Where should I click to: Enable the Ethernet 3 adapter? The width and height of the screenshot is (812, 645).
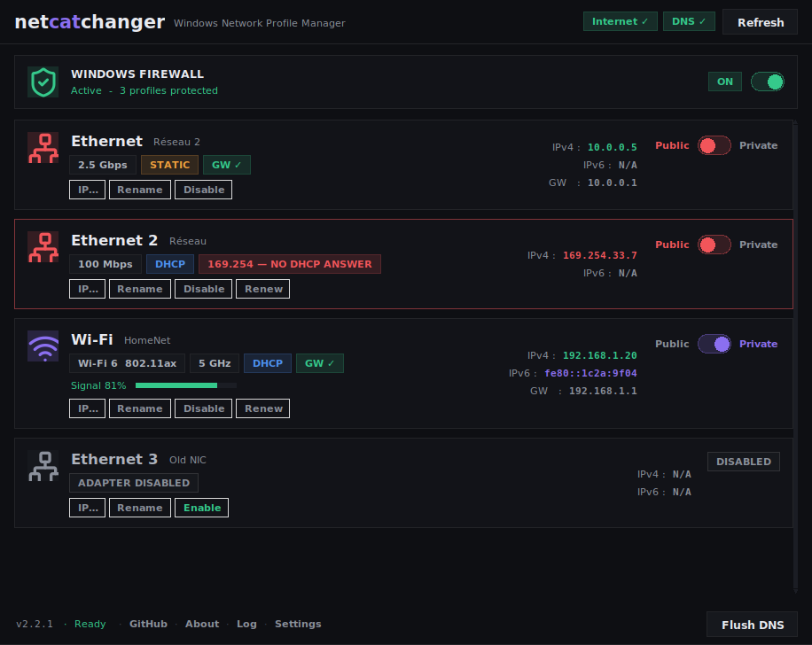click(x=202, y=508)
